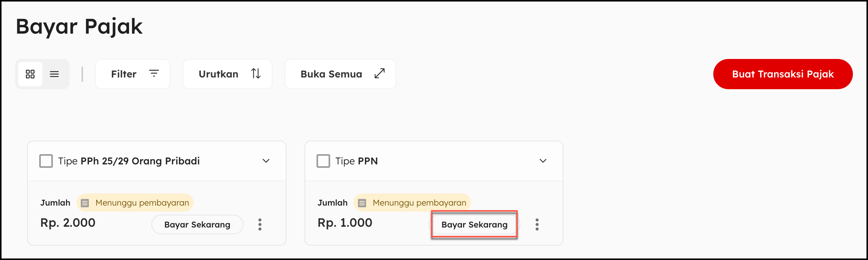Click the Buka Semua expand arrows icon
This screenshot has height=260, width=868.
coord(379,73)
